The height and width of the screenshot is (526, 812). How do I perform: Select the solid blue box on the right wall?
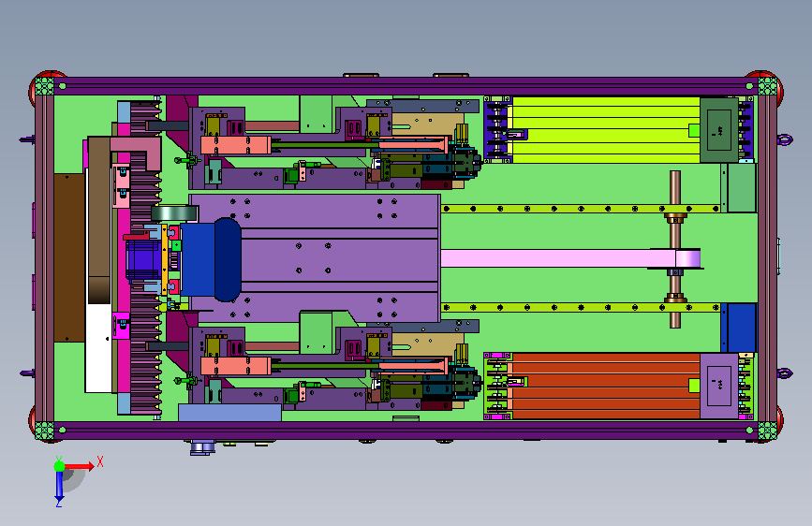(x=739, y=328)
